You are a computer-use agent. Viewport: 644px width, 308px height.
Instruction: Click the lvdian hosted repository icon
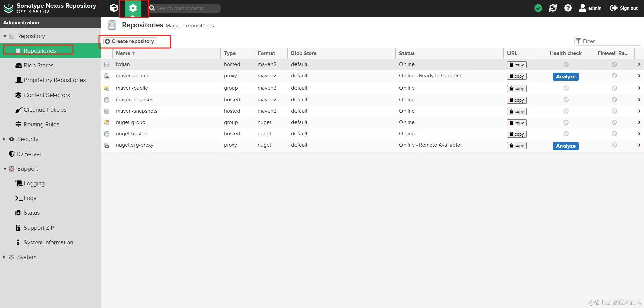(107, 64)
